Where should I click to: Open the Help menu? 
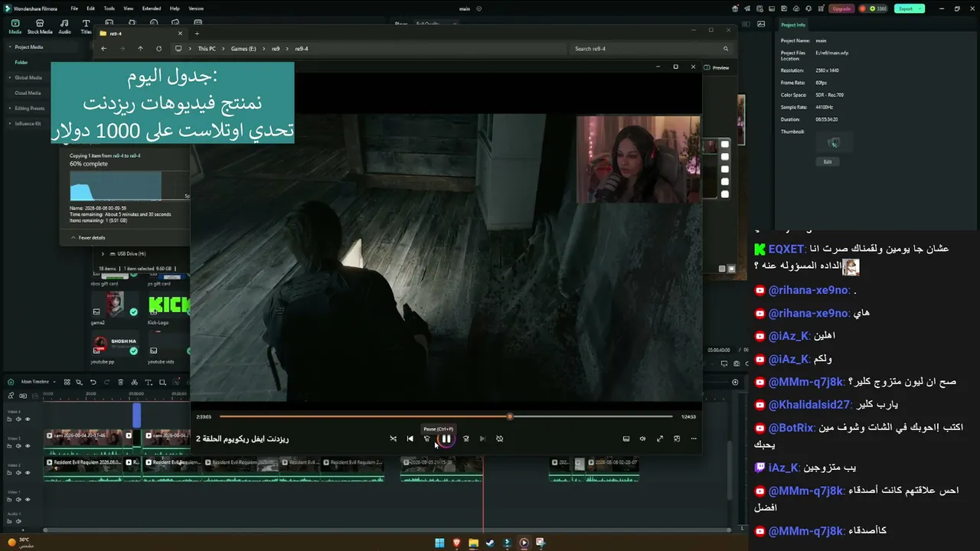tap(175, 8)
